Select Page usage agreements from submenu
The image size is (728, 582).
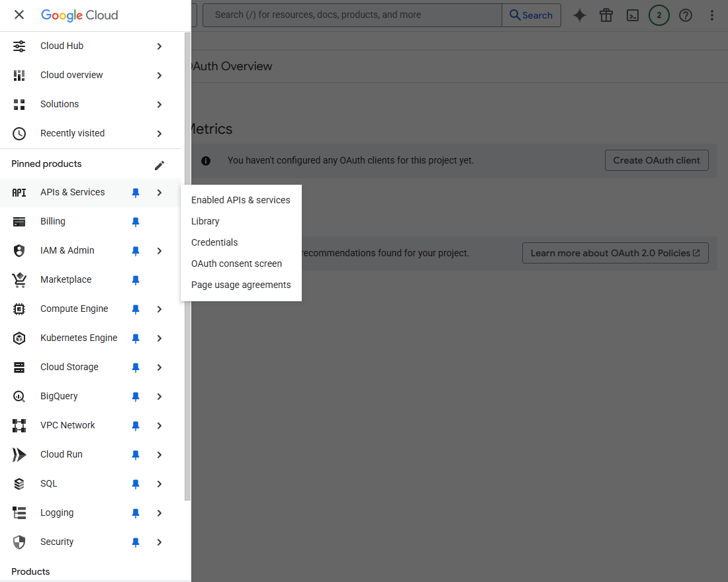coord(241,285)
